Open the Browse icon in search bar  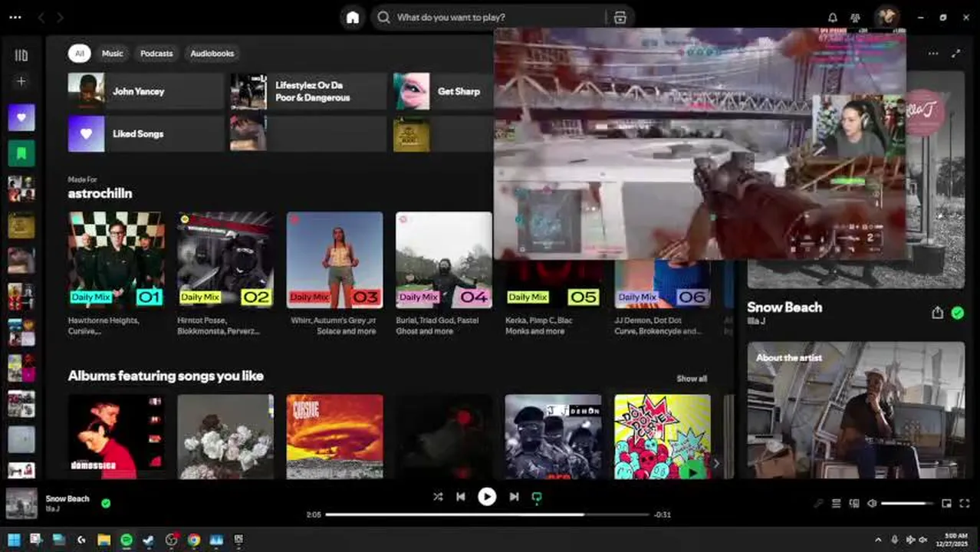(x=620, y=18)
